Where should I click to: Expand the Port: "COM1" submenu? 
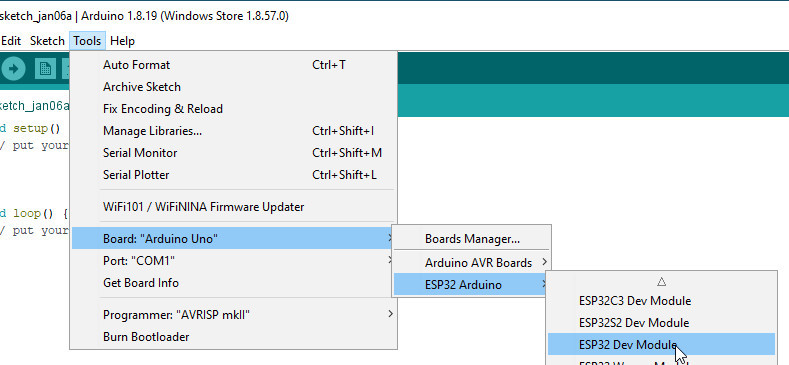(x=233, y=261)
